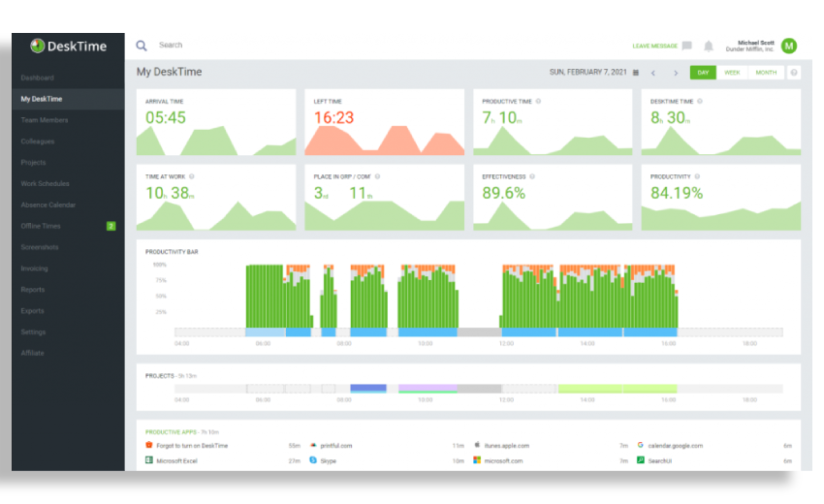824x504 pixels.
Task: Click info icon next to Productive Time
Action: pyautogui.click(x=538, y=102)
